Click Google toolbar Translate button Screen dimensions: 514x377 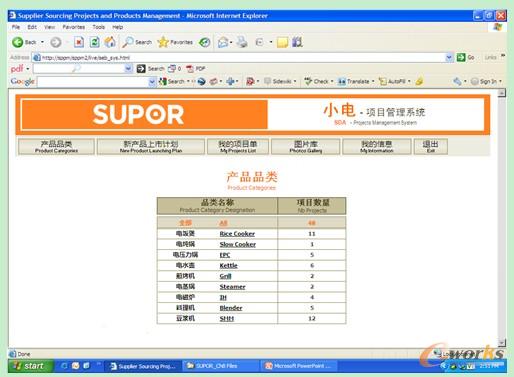point(355,81)
